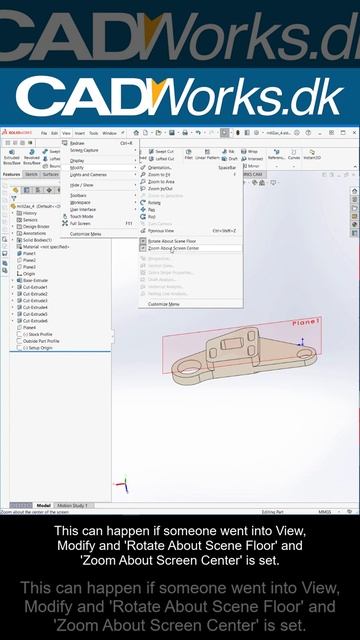Viewport: 360px width, 640px height.
Task: Click the Curves tool icon
Action: (293, 152)
